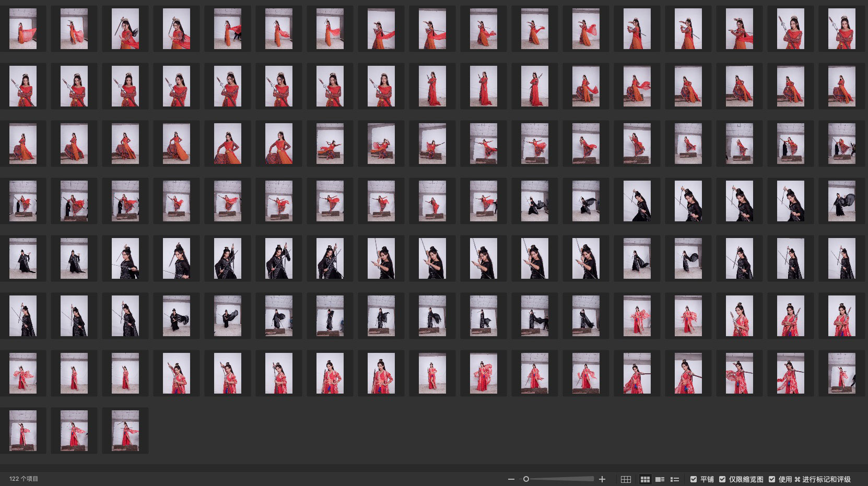The height and width of the screenshot is (486, 868).
Task: Select the last thumbnail in the fourth row
Action: 841,201
